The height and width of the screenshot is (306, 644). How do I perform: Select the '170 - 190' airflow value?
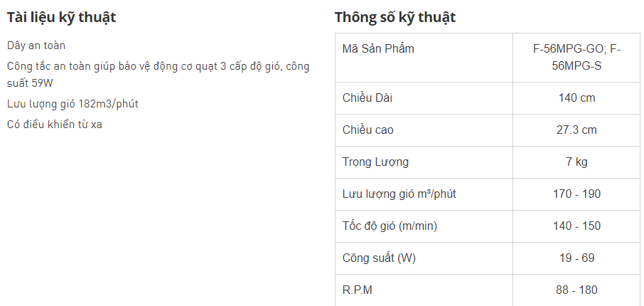click(x=576, y=194)
